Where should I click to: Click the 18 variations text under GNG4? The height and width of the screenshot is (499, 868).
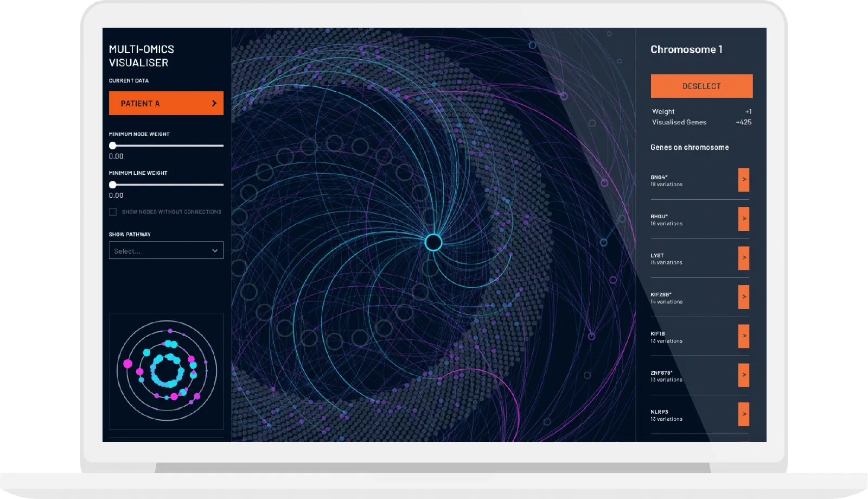(x=667, y=185)
